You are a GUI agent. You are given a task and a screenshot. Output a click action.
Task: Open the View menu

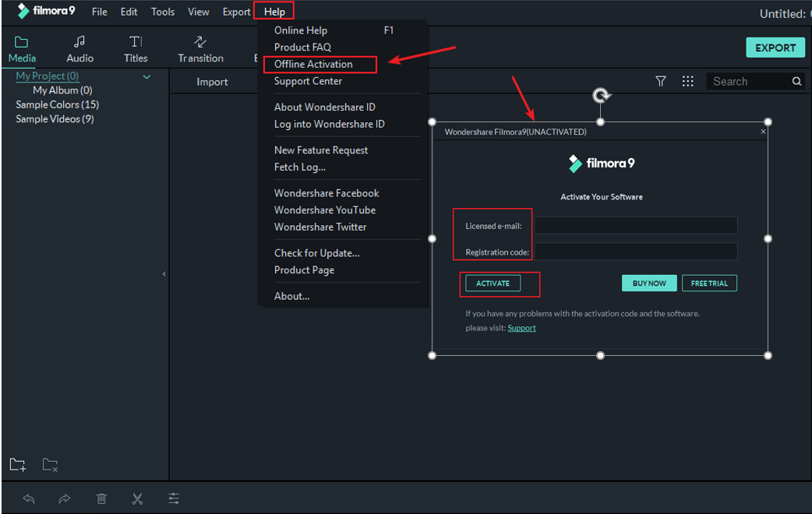click(x=199, y=12)
